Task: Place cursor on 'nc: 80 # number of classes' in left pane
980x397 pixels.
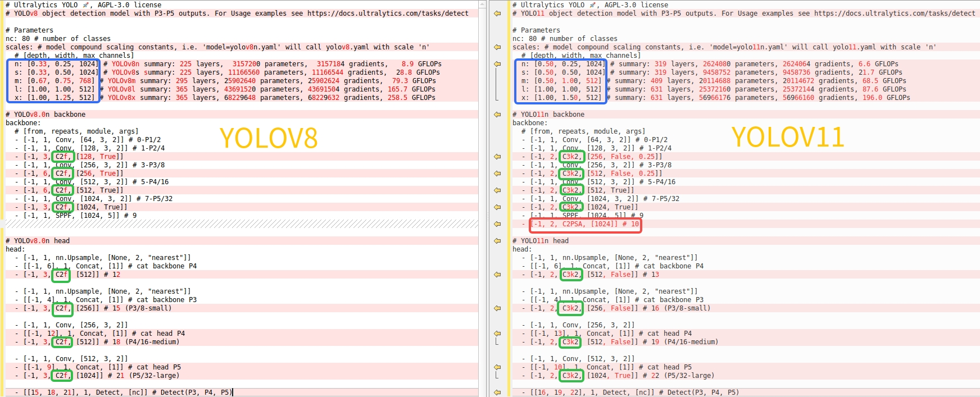Action: click(58, 39)
